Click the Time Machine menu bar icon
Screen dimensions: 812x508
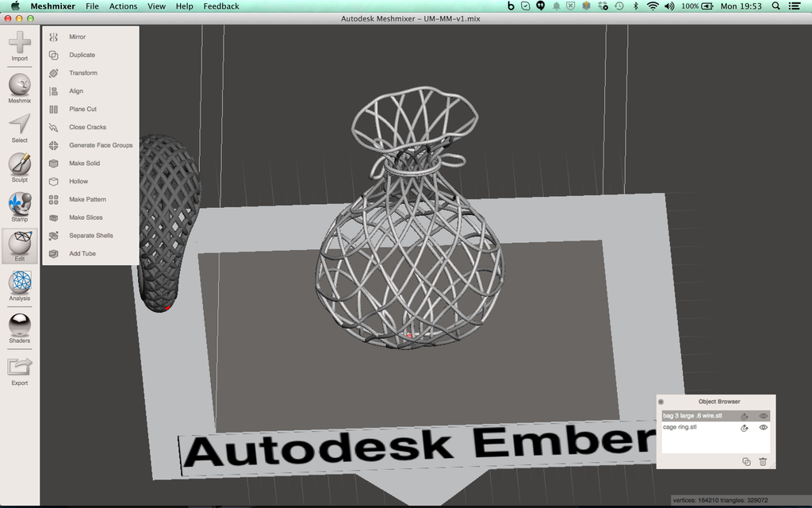[619, 6]
